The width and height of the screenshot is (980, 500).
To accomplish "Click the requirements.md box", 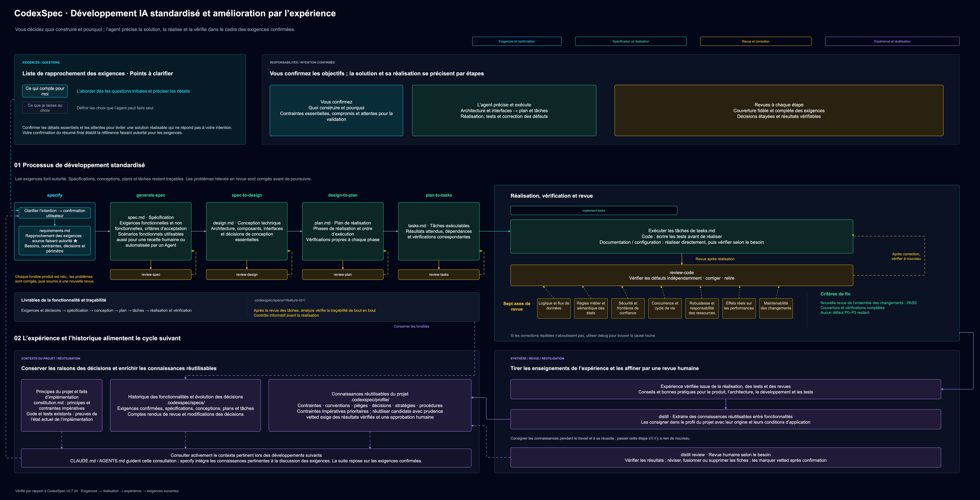I will 55,240.
